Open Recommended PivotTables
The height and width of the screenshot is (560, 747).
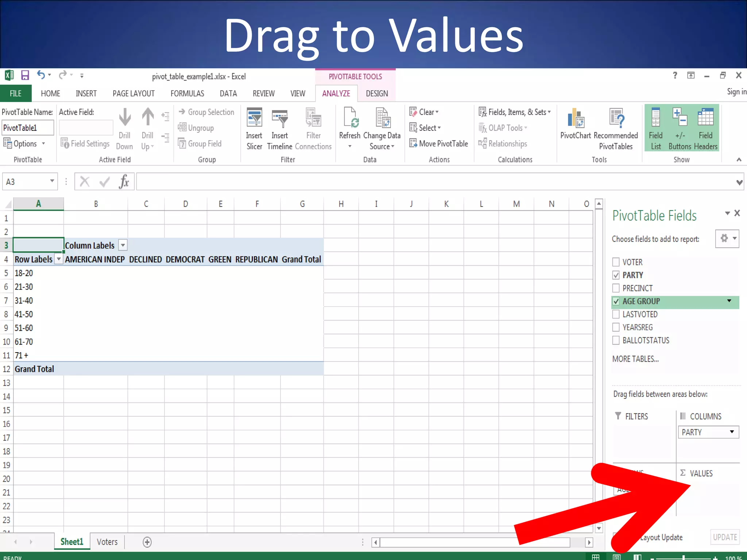tap(616, 129)
